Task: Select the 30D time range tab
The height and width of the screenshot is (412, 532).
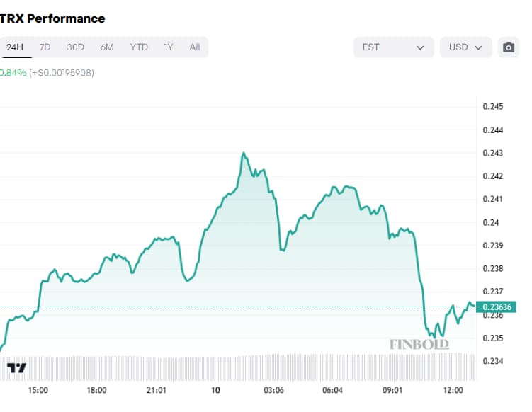Action: (75, 47)
